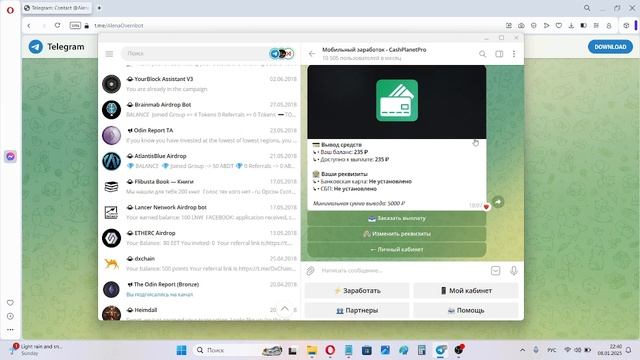Open the chat three-dots menu
Viewport: 640px width, 360px height.
pos(514,53)
